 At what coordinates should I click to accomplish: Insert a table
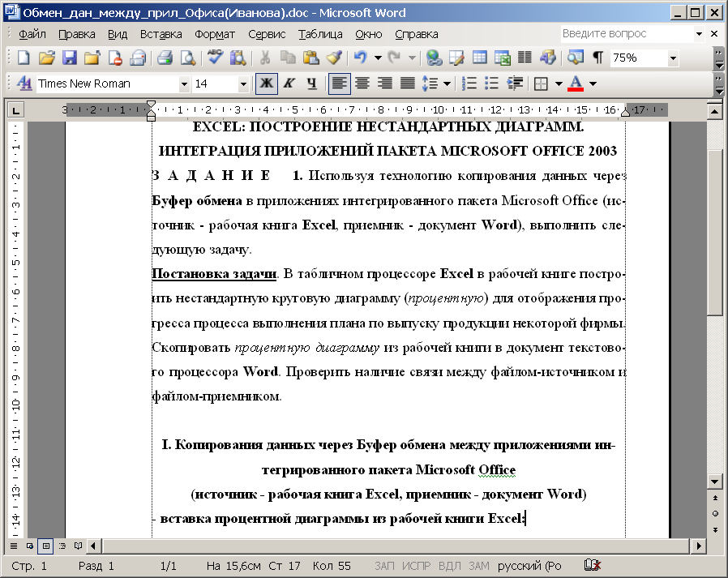(x=480, y=58)
